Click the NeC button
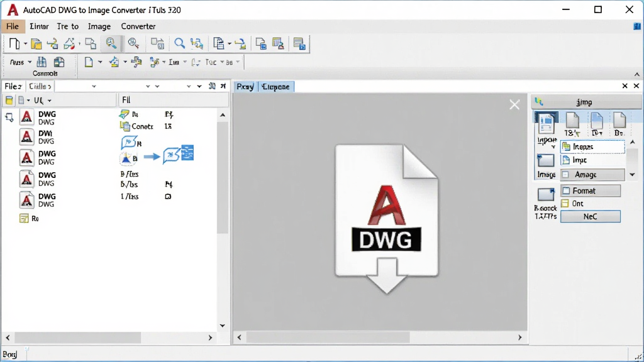The width and height of the screenshot is (644, 362). coord(590,216)
